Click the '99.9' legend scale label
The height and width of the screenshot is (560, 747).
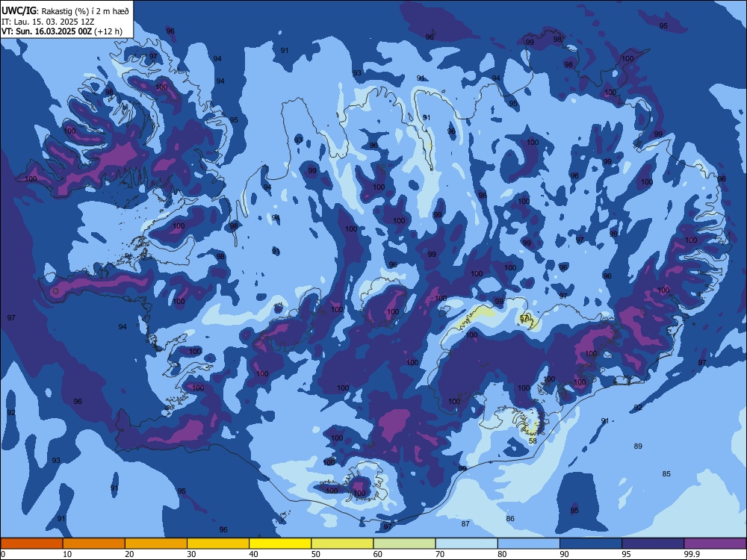pos(692,554)
